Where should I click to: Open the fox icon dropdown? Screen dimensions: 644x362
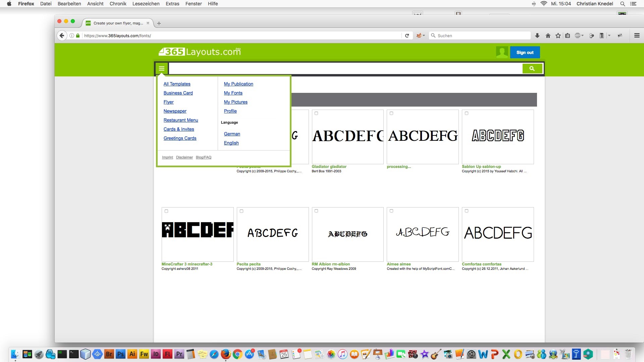[x=420, y=36]
